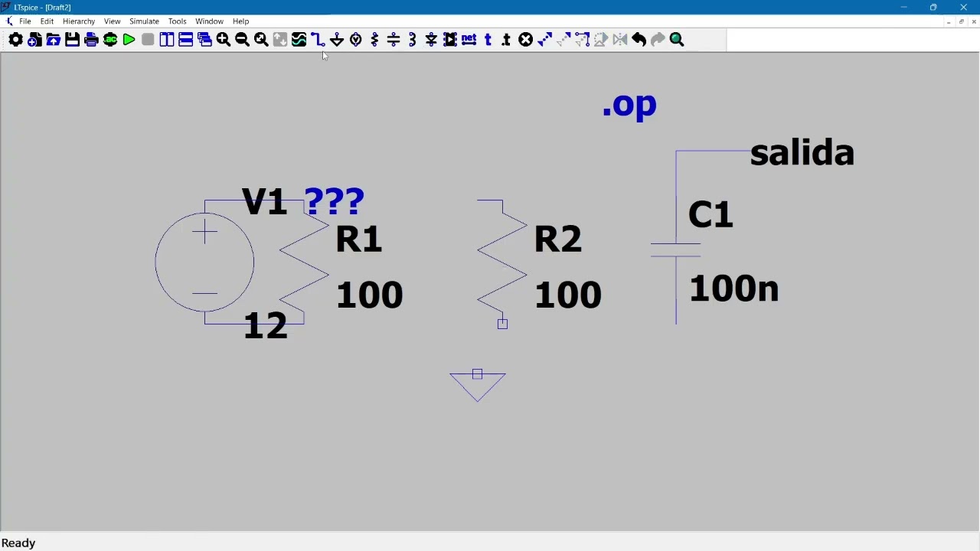Minimize the inner Draft2 document window

[x=949, y=21]
